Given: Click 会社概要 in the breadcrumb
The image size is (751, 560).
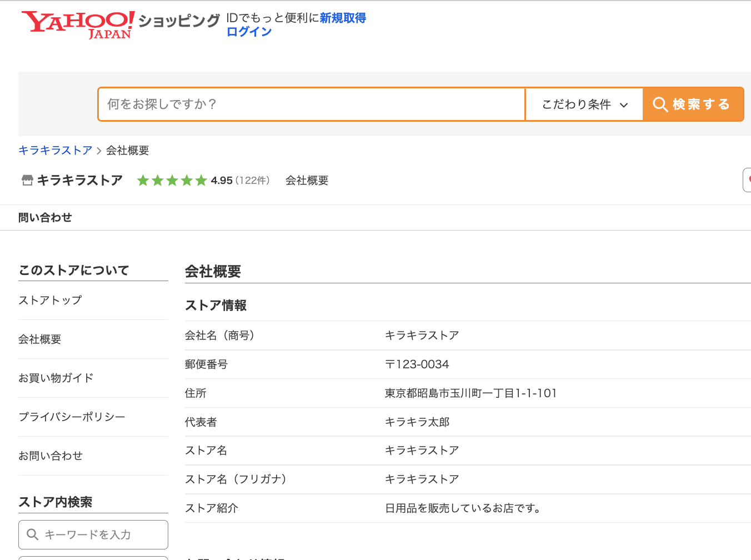Looking at the screenshot, I should click(128, 151).
